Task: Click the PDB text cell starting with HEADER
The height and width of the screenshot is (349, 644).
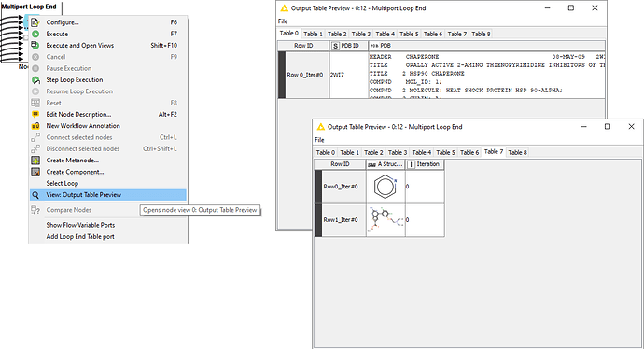Action: [486, 75]
